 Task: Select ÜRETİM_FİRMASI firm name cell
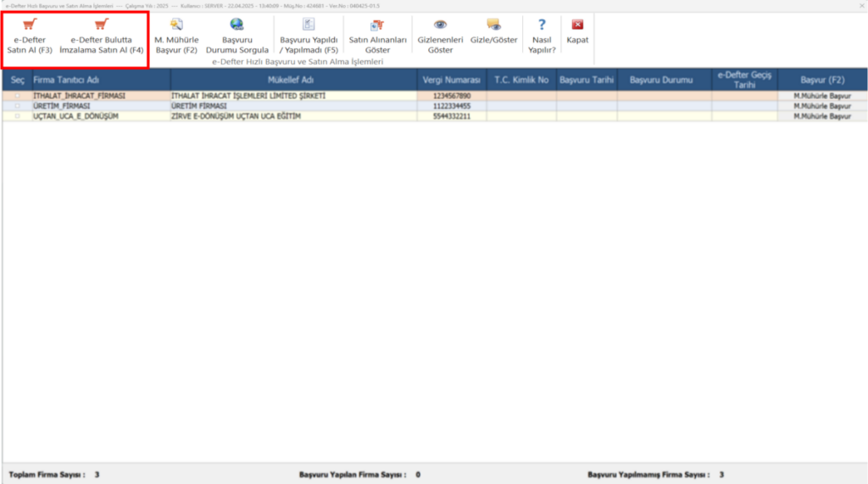click(x=102, y=106)
